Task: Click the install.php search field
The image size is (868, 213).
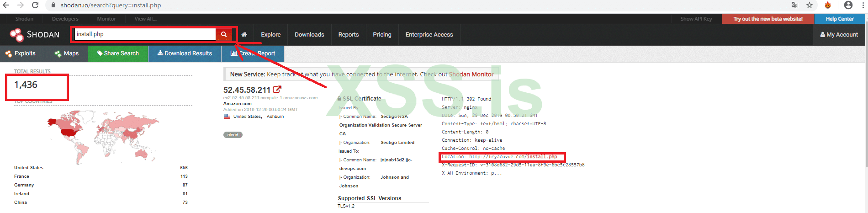Action: pos(145,34)
